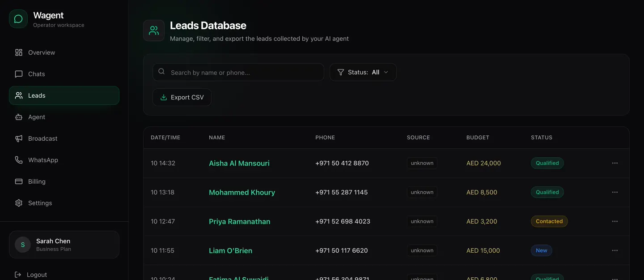This screenshot has height=280, width=644.
Task: Click the Leads people icon in sidebar
Action: click(19, 95)
